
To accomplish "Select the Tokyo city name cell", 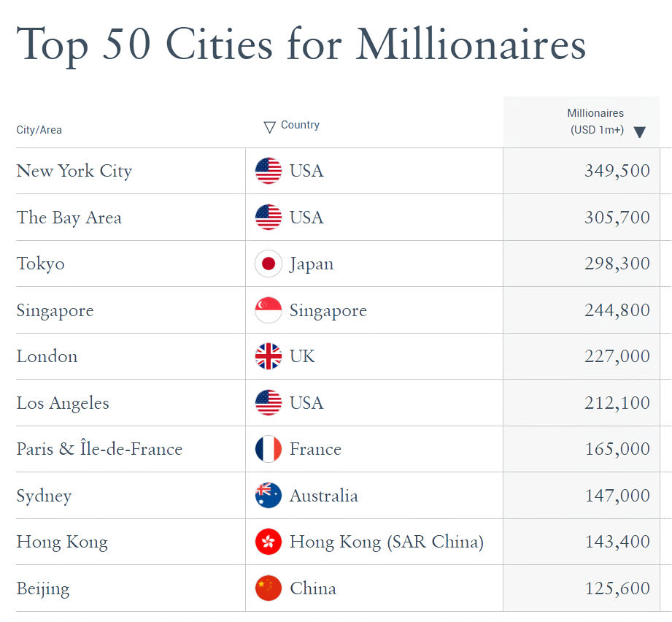I will point(41,264).
